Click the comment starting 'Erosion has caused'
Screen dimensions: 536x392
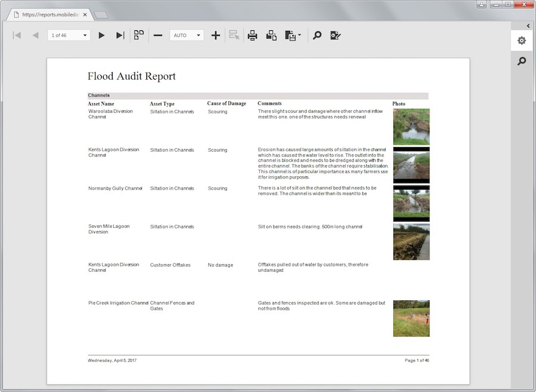(x=323, y=163)
